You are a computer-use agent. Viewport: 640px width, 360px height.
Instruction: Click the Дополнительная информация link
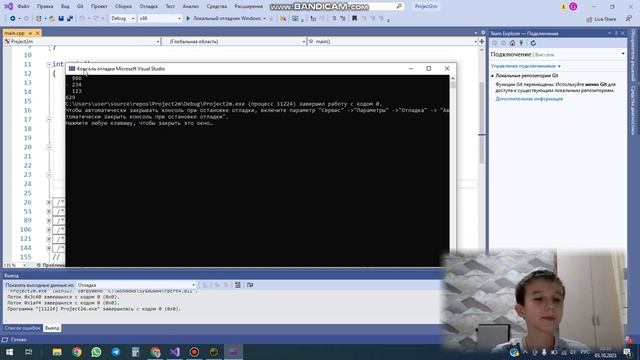[x=529, y=99]
